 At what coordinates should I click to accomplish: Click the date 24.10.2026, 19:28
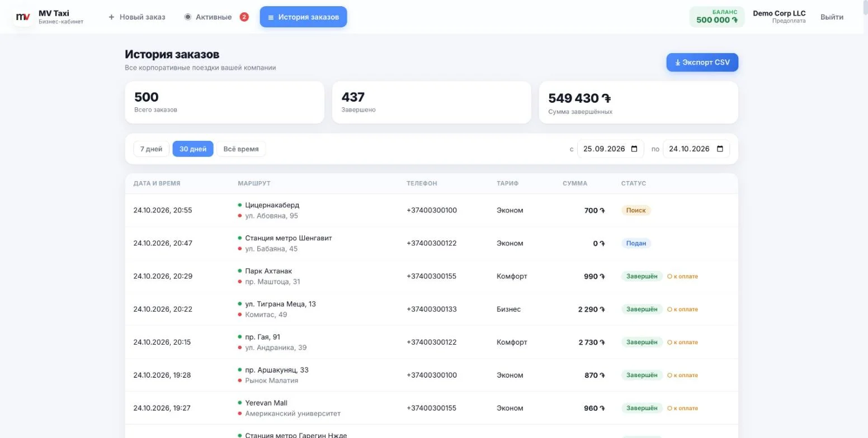162,375
